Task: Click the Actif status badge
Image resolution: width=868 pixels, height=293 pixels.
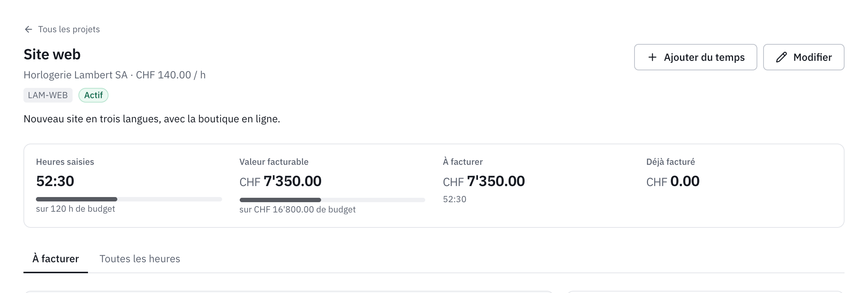Action: tap(93, 95)
